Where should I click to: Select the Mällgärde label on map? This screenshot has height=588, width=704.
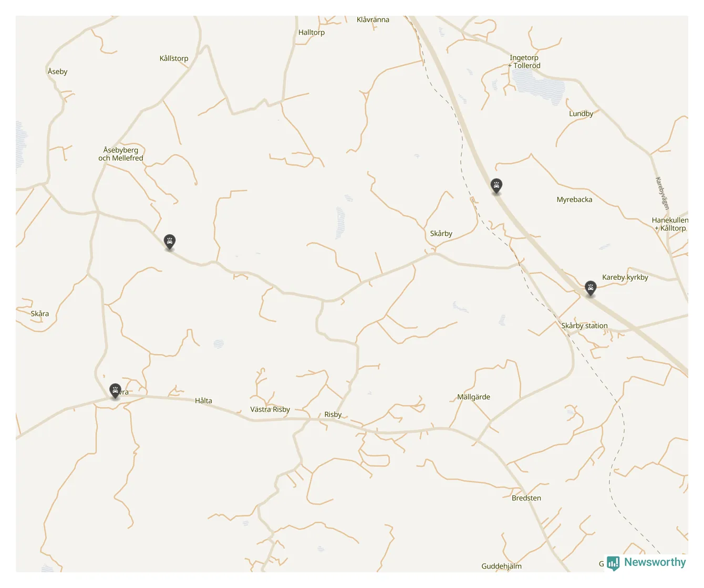click(x=473, y=397)
